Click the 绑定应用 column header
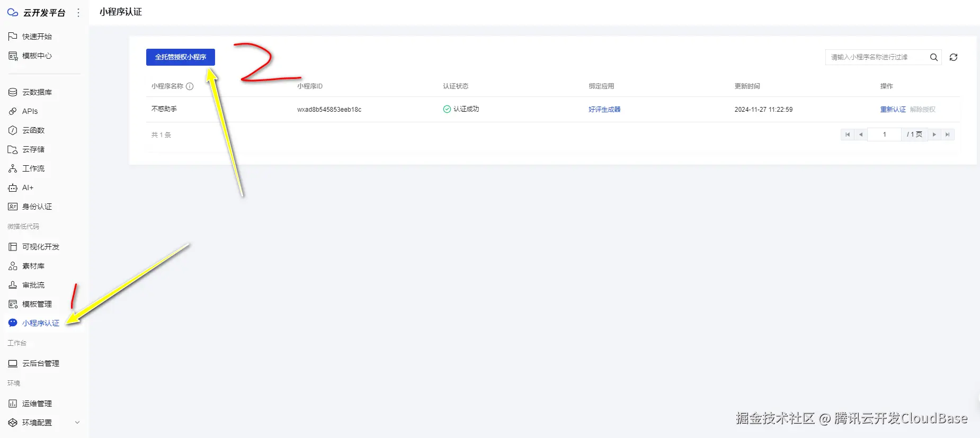This screenshot has width=980, height=438. tap(601, 86)
